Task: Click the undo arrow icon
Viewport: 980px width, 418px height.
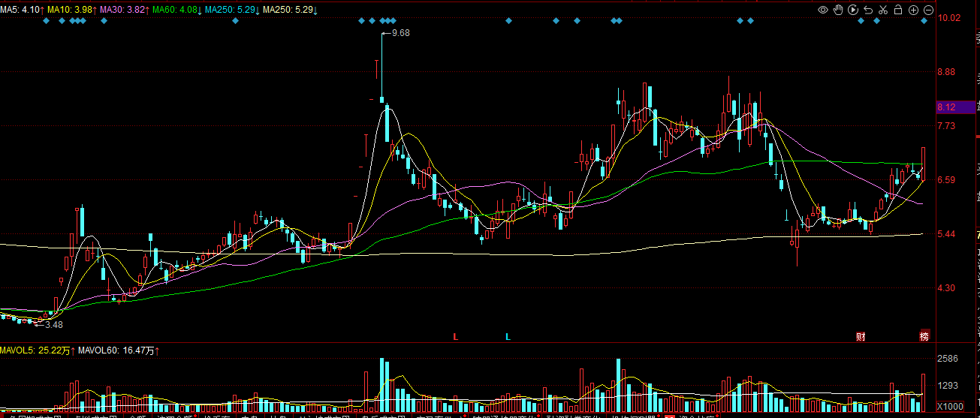Action: pyautogui.click(x=868, y=10)
